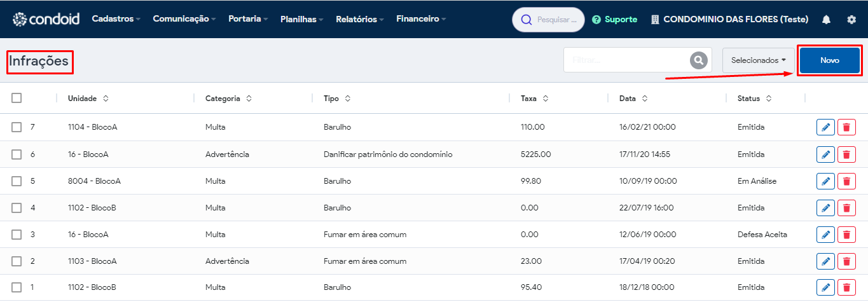This screenshot has width=868, height=302.
Task: Edit infraction row 7 with pencil icon
Action: 825,127
